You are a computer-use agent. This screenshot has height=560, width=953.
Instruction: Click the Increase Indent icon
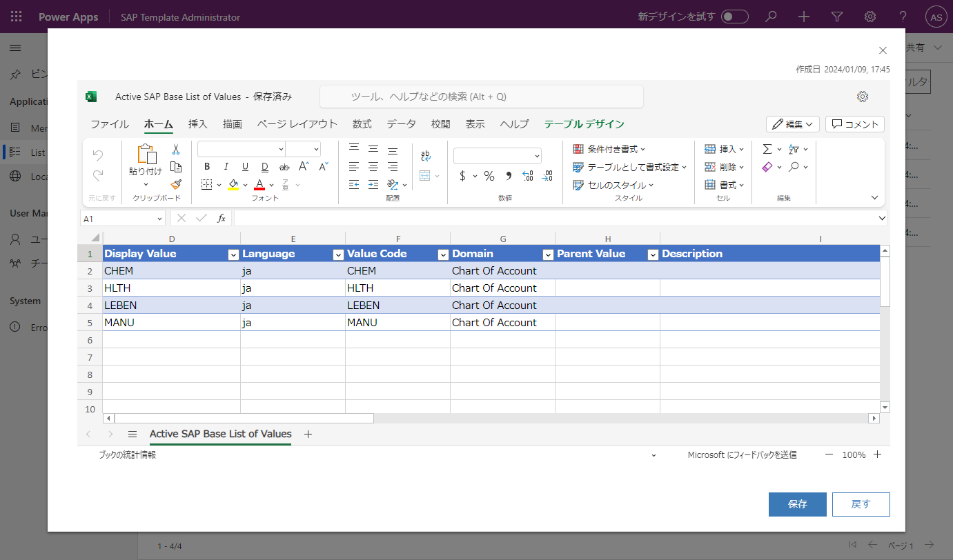coord(373,185)
